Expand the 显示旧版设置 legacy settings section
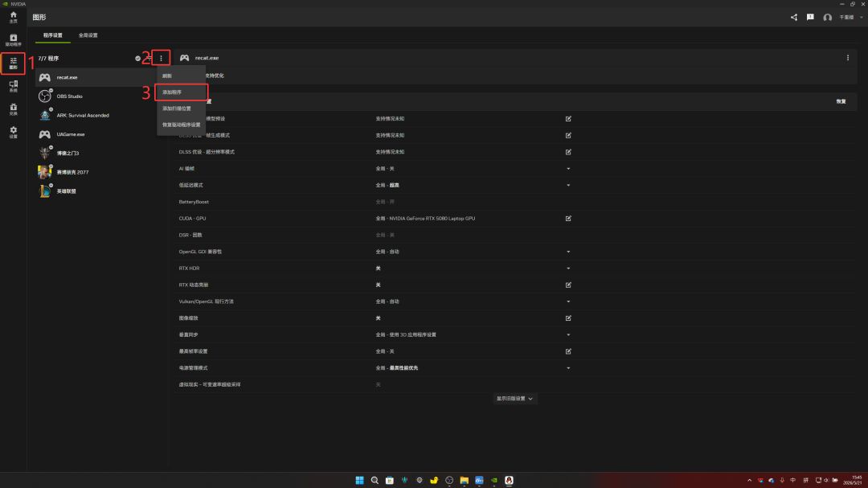 coord(514,398)
